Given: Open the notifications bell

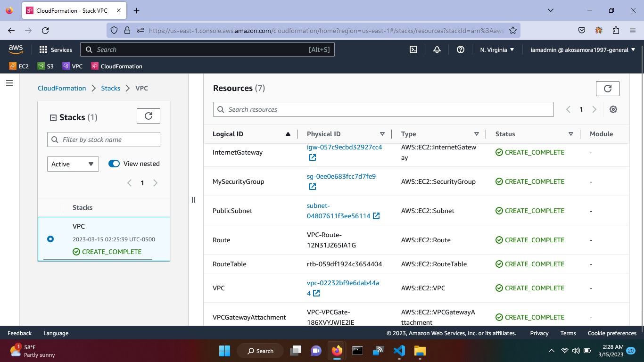Looking at the screenshot, I should click(437, 49).
